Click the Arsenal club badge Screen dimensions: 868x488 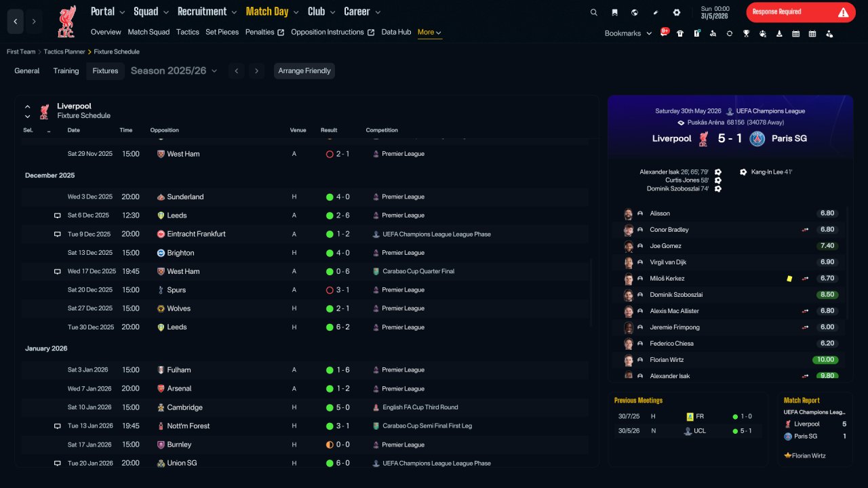click(161, 389)
